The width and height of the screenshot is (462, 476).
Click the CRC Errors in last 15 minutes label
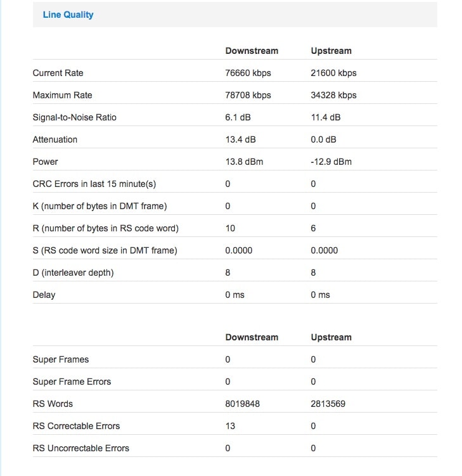(x=94, y=184)
